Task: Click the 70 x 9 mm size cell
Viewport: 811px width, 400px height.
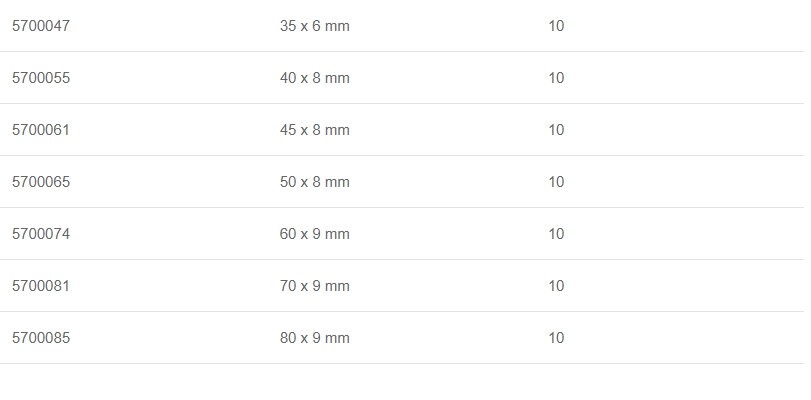Action: (x=314, y=286)
